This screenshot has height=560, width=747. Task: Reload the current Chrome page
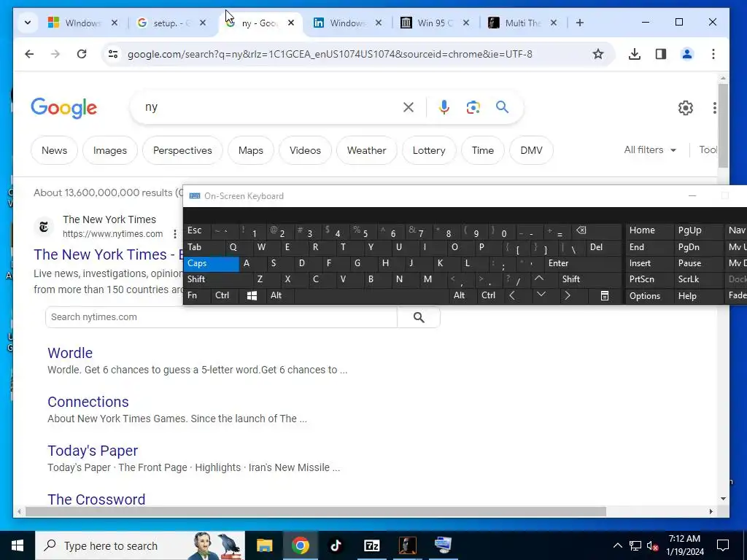(82, 54)
